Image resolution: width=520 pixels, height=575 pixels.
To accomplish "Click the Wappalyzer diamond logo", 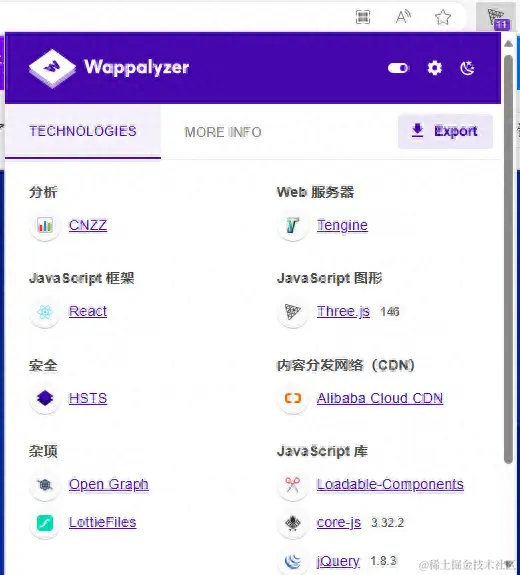I will tap(52, 68).
